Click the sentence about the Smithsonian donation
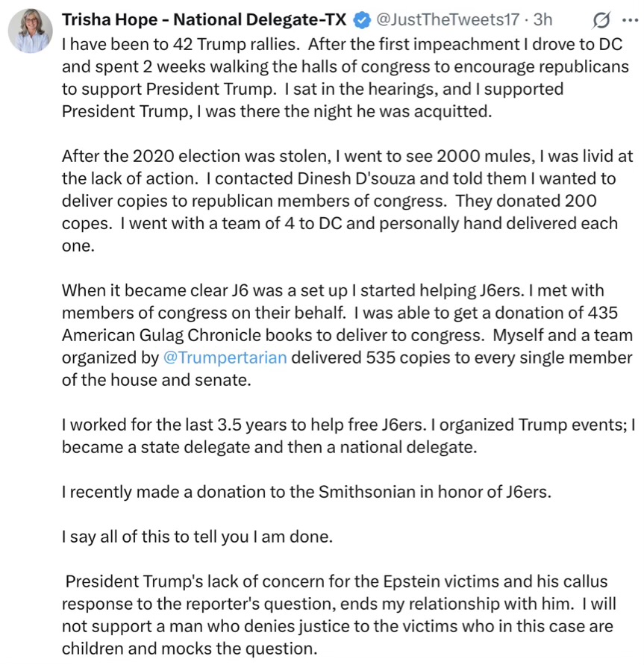 307,492
